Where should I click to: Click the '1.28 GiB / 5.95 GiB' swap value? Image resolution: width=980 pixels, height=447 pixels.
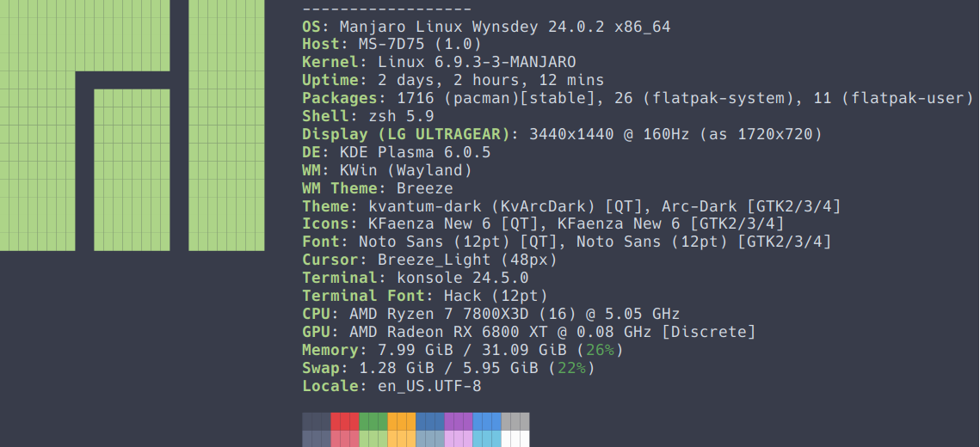pos(448,368)
